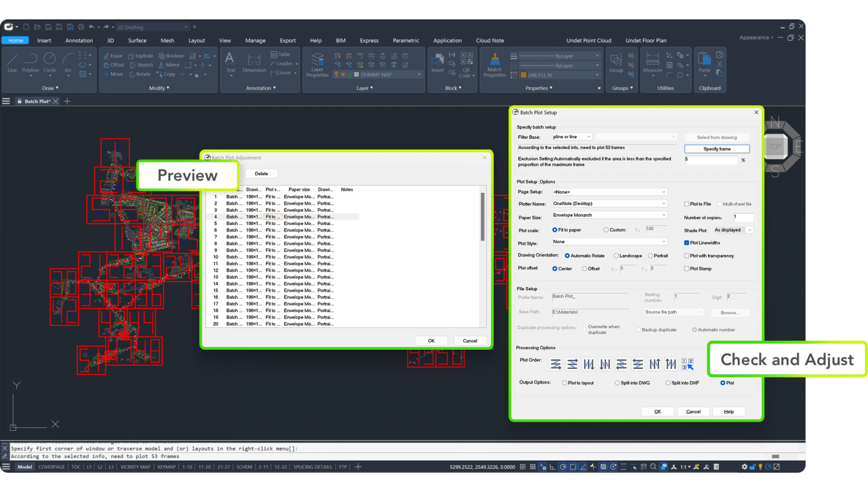
Task: Click the Prefix Name input field
Action: click(x=590, y=297)
